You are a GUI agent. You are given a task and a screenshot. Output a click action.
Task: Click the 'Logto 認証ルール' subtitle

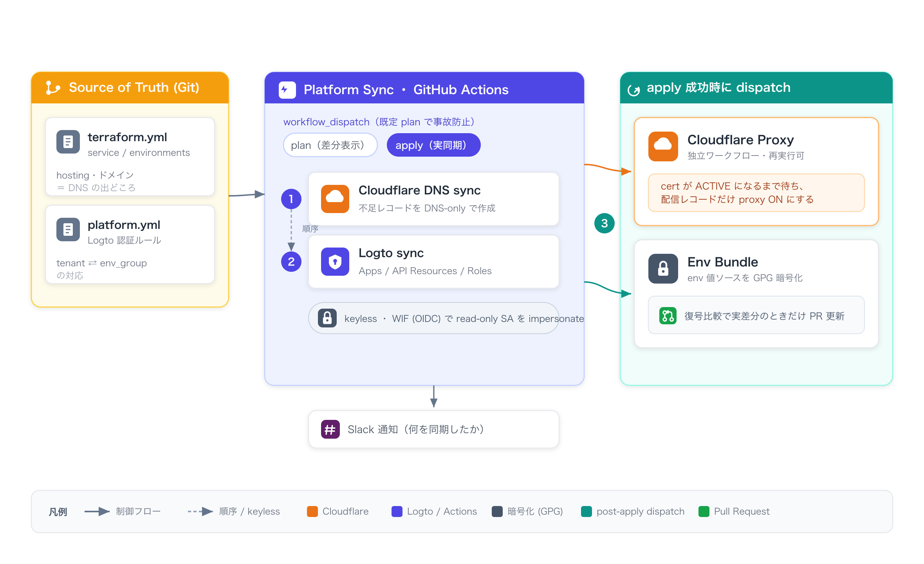point(124,240)
